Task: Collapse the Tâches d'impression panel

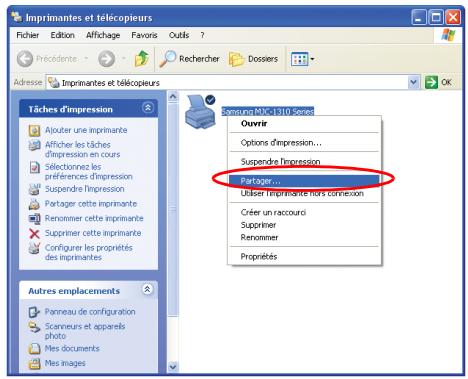Action: pos(148,108)
